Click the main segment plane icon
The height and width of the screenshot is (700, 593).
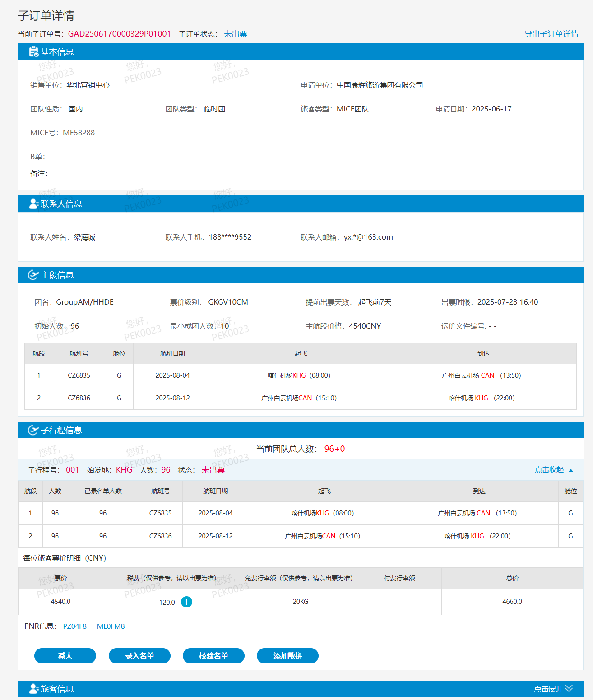(x=33, y=275)
